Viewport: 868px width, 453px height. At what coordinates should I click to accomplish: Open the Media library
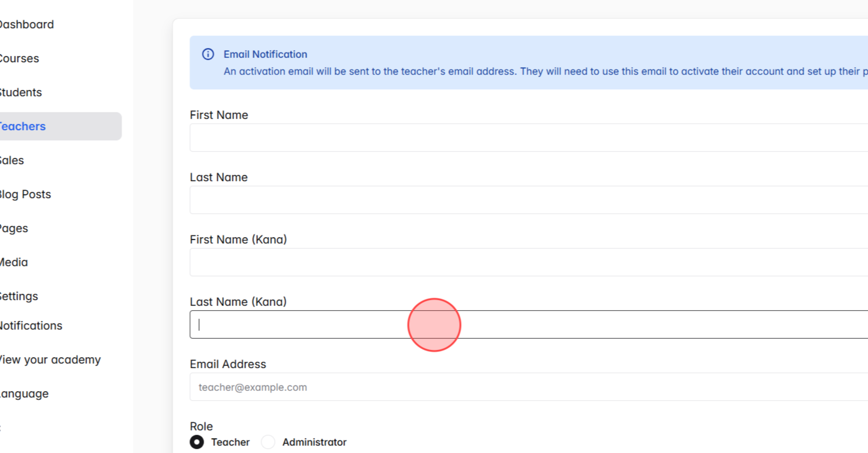pos(14,262)
